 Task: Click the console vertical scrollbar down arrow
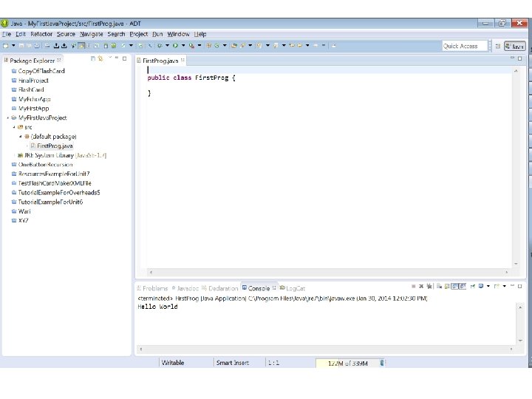[x=520, y=341]
